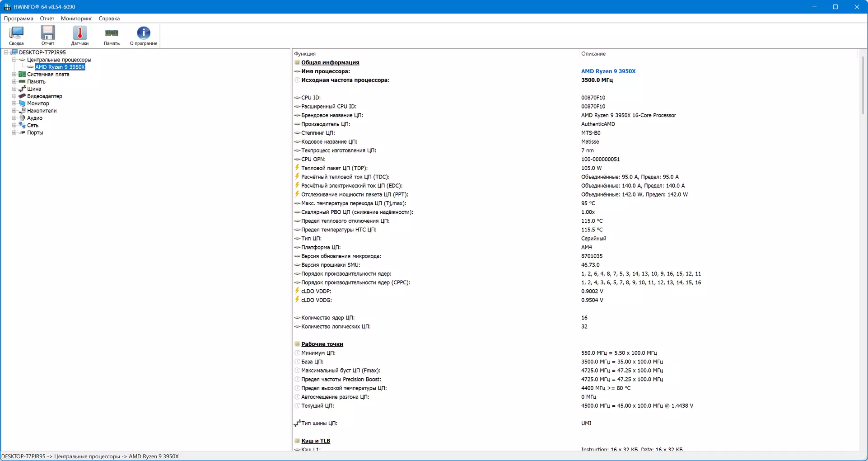
Task: Open the Справка menu
Action: coord(109,19)
